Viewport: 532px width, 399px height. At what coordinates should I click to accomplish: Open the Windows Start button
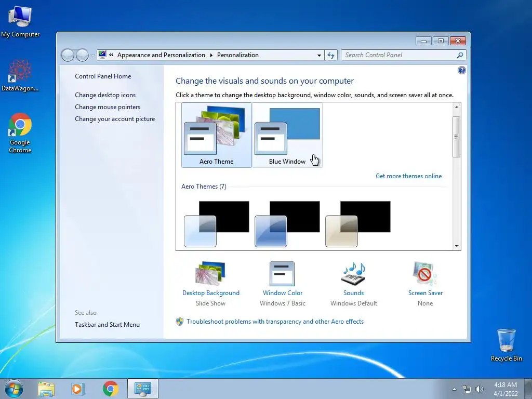point(14,389)
